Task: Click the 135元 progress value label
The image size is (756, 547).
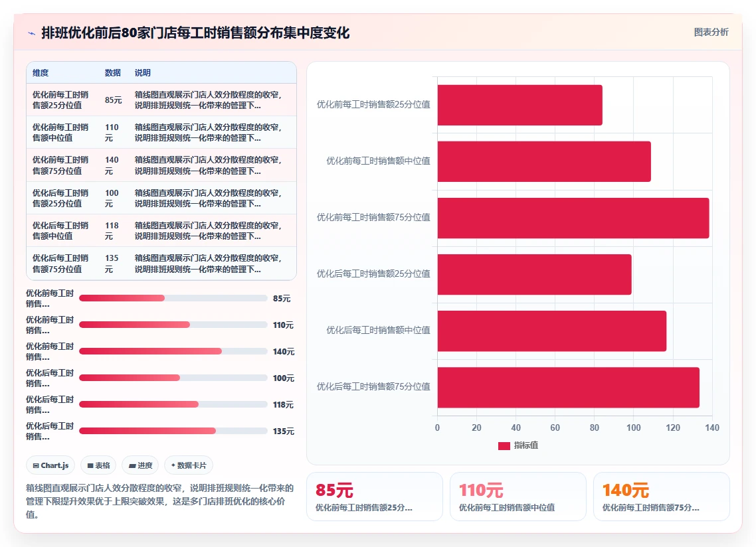Action: click(x=284, y=431)
